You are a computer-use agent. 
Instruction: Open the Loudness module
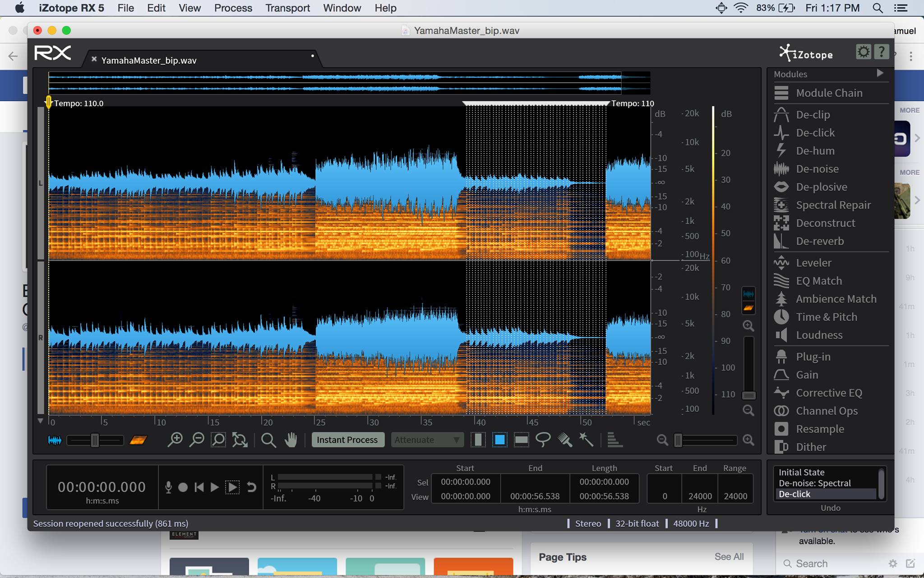[819, 335]
